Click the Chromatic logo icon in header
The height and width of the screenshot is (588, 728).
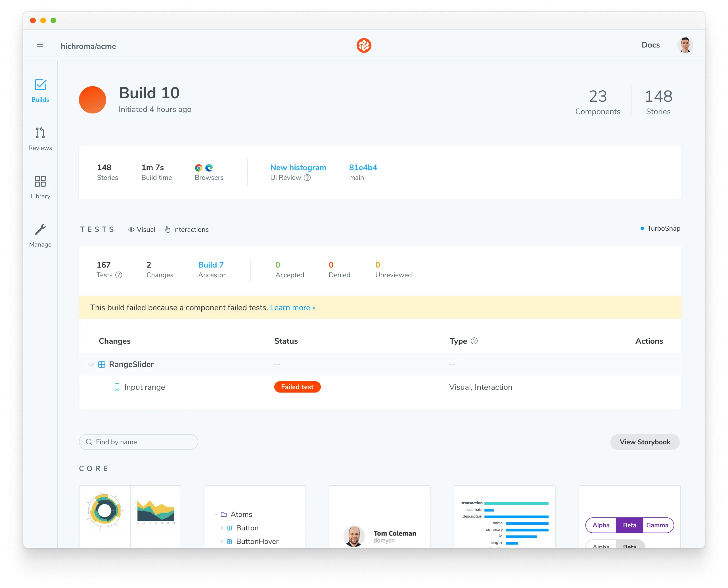coord(365,46)
